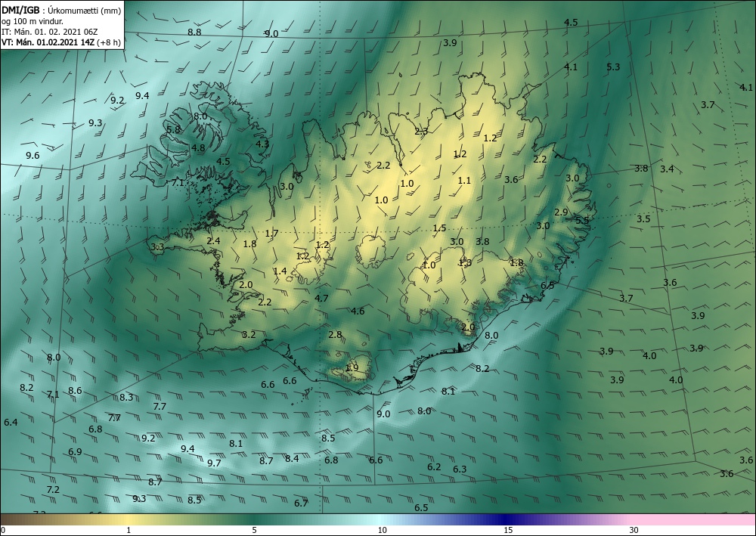Click the map value 6.4
Screen dimensions: 756x536
tap(11, 423)
